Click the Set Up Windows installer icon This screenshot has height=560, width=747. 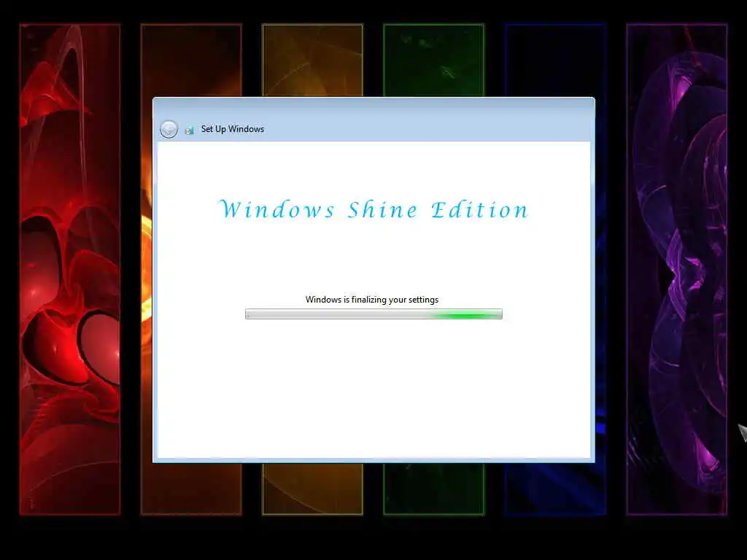tap(189, 130)
